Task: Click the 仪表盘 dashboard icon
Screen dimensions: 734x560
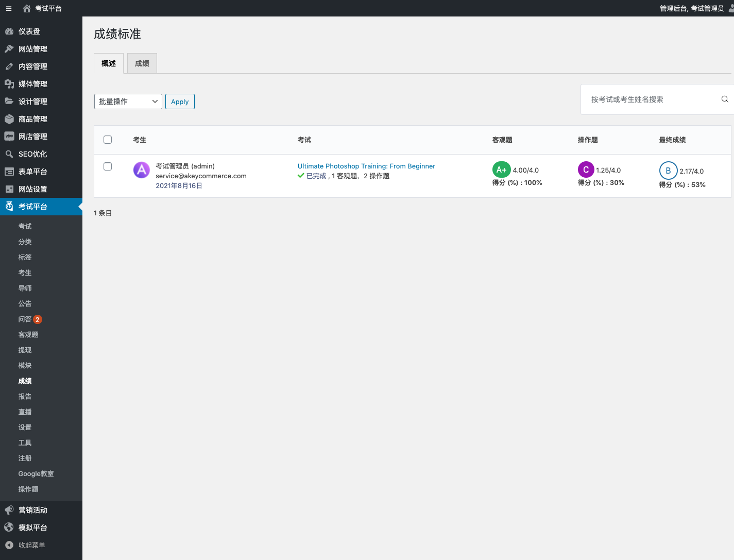Action: (9, 31)
